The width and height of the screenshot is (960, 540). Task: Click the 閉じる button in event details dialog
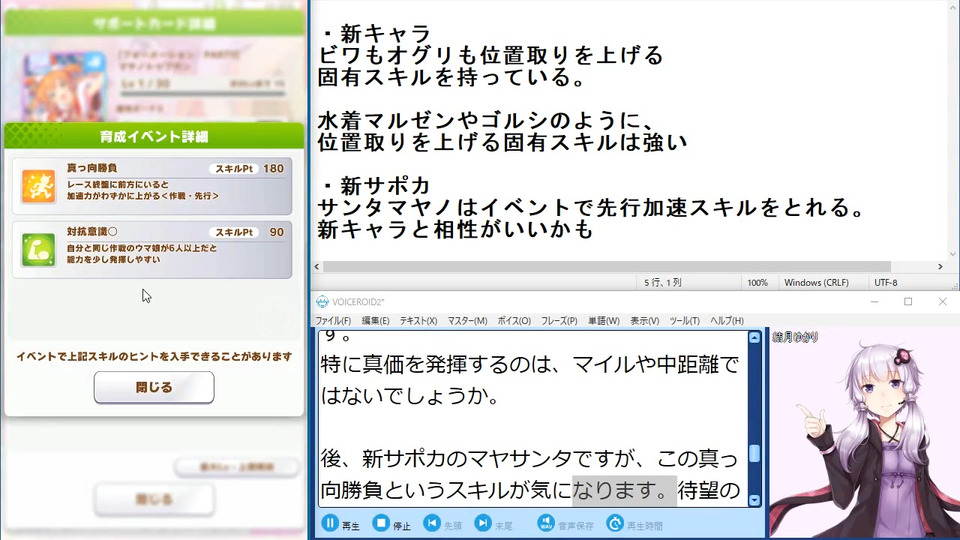154,387
